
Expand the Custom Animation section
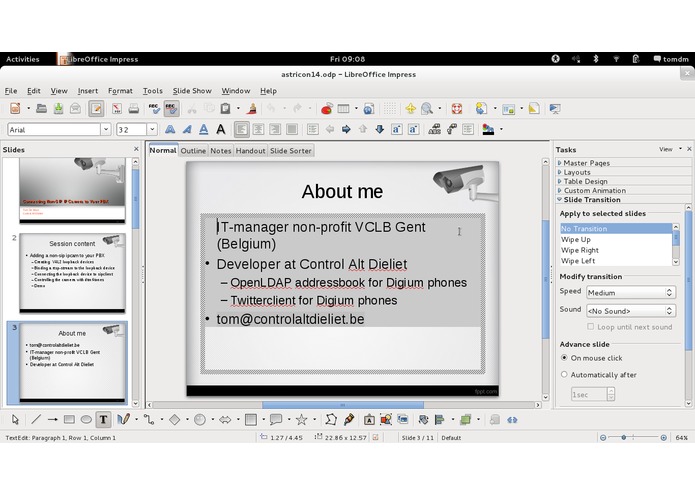pos(592,191)
